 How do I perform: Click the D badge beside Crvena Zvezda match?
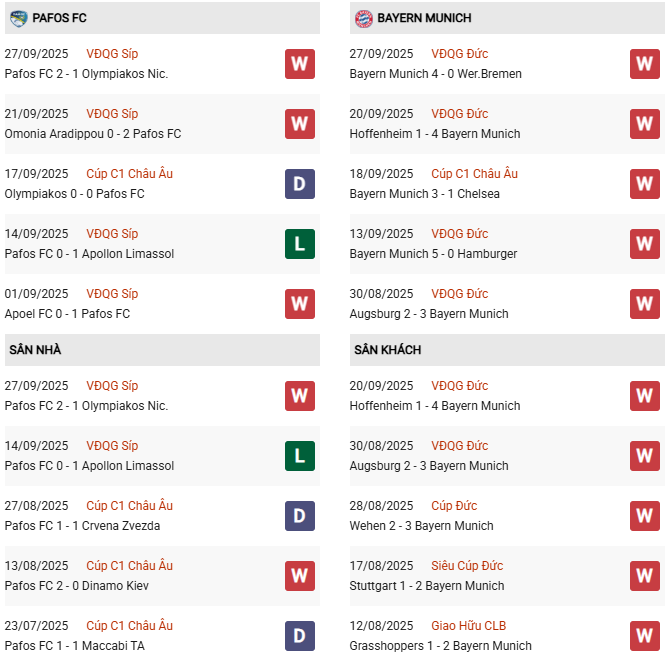pyautogui.click(x=299, y=516)
